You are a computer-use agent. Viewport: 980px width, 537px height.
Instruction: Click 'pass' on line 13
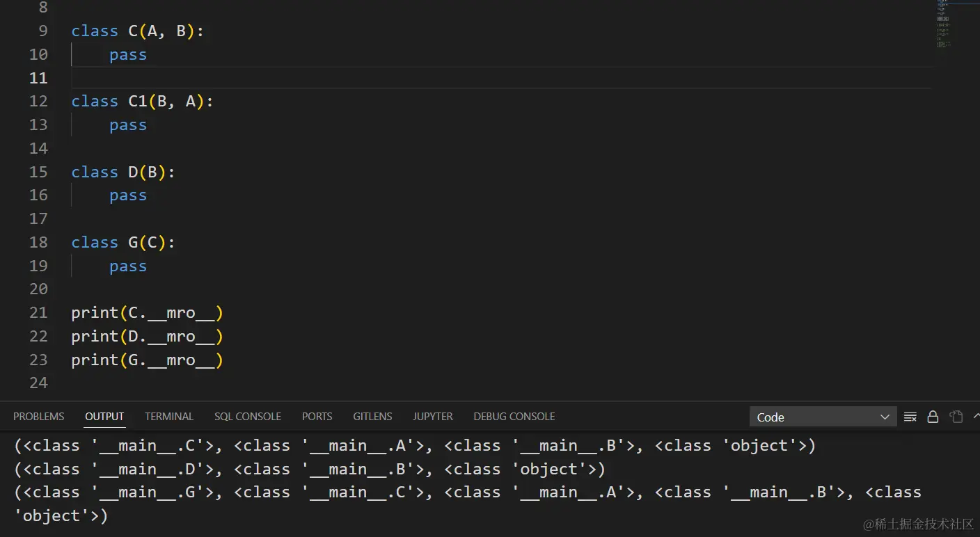[128, 125]
